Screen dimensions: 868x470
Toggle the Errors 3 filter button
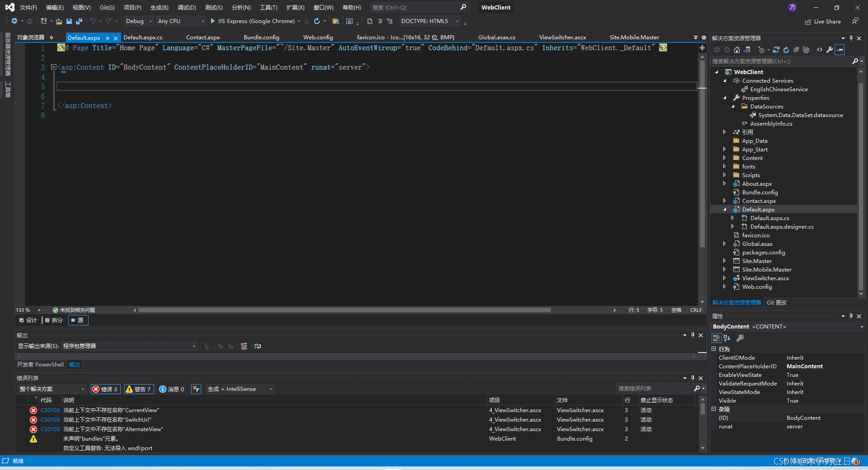pos(105,389)
